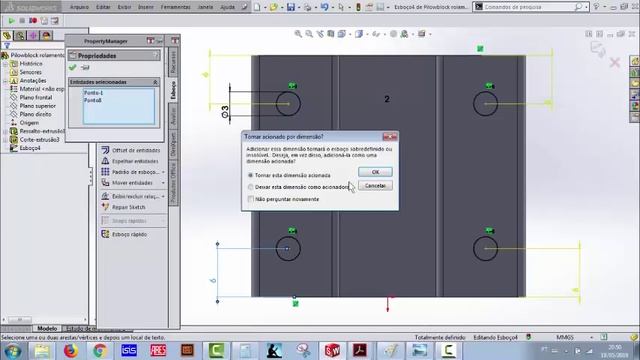The image size is (640, 360).
Task: Open the New document dropdown arrow
Action: tap(264, 7)
